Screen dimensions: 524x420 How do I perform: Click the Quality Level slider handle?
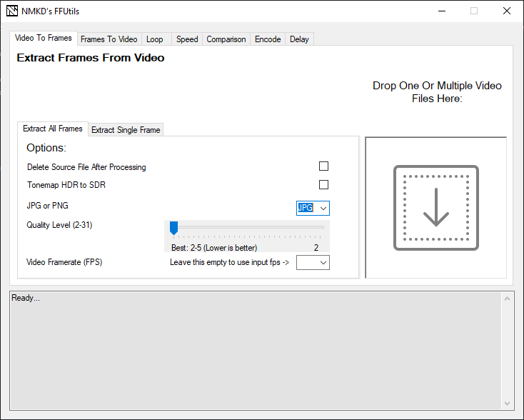173,228
